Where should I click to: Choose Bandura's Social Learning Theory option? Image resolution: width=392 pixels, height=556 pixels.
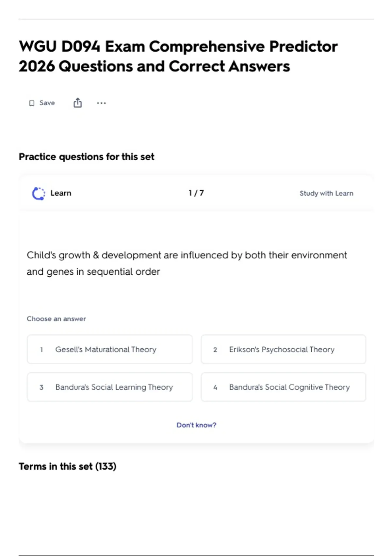pyautogui.click(x=110, y=387)
